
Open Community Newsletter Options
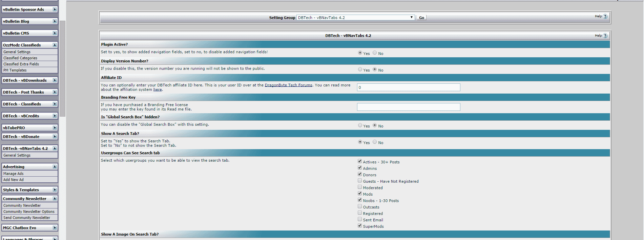(x=29, y=212)
